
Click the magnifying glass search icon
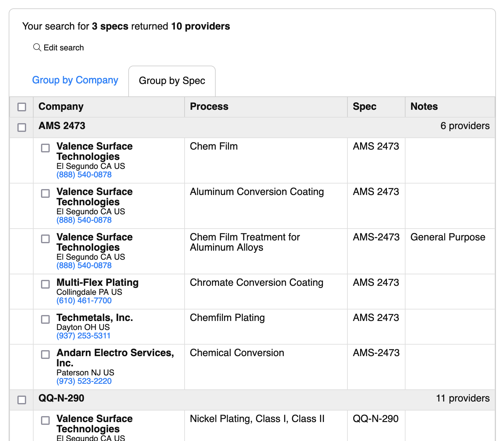pyautogui.click(x=37, y=48)
